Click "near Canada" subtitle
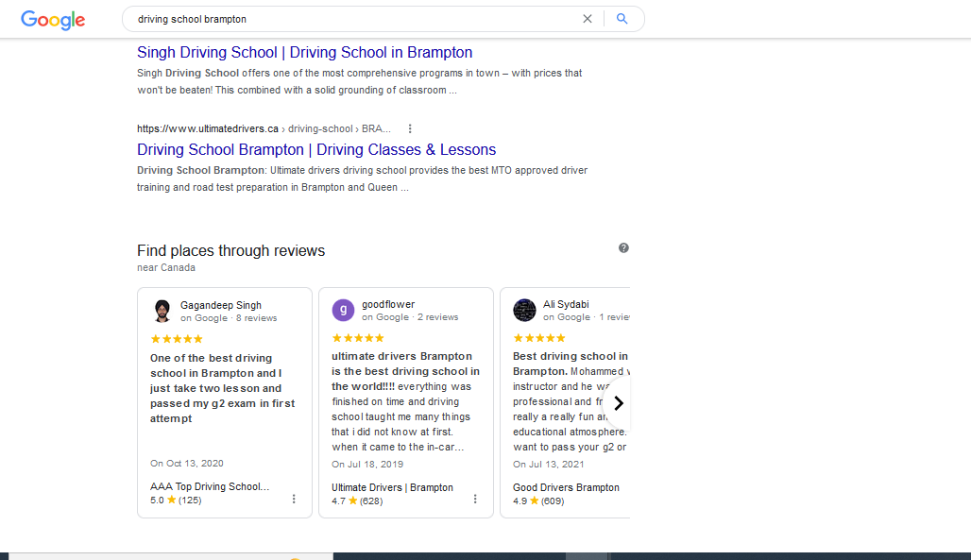The width and height of the screenshot is (971, 560). point(166,267)
